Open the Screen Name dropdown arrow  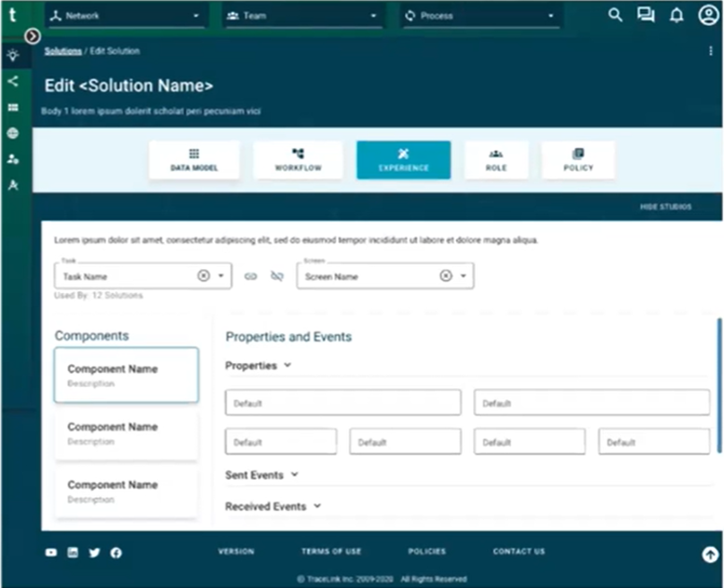(x=463, y=276)
